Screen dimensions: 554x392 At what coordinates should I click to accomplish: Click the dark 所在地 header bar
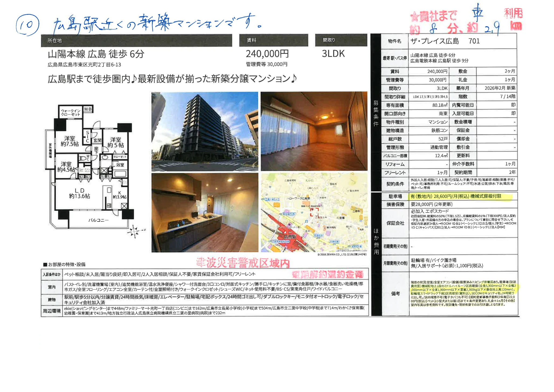[136, 40]
